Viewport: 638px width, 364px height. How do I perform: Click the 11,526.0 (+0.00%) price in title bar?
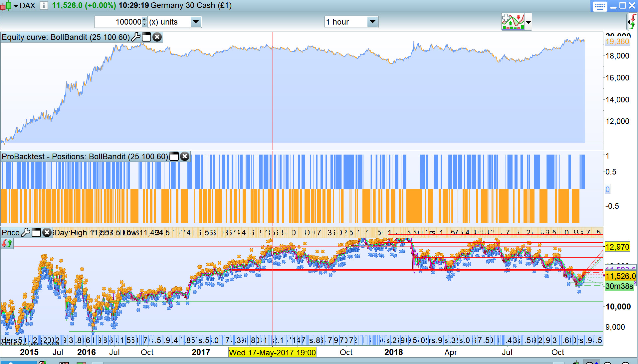(84, 5)
